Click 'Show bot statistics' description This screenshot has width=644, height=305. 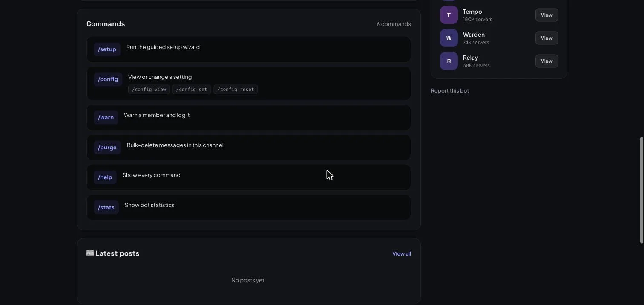click(x=149, y=205)
